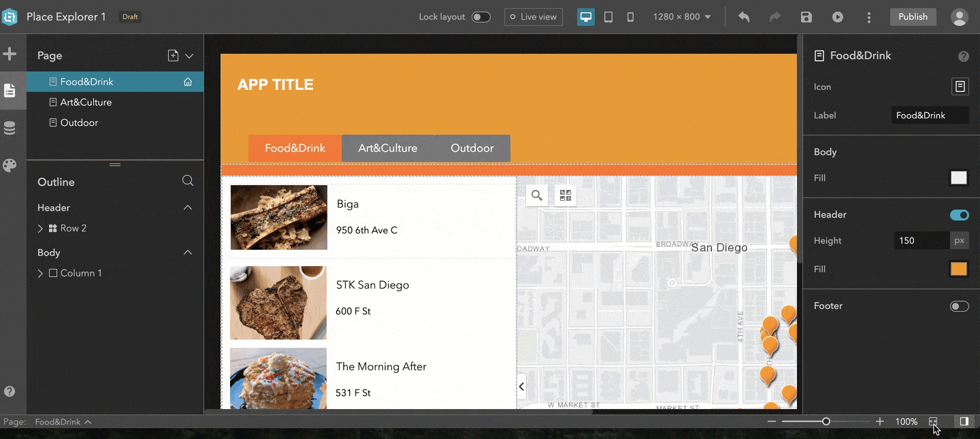The image size is (980, 439).
Task: Search the Outline panel
Action: tap(188, 181)
